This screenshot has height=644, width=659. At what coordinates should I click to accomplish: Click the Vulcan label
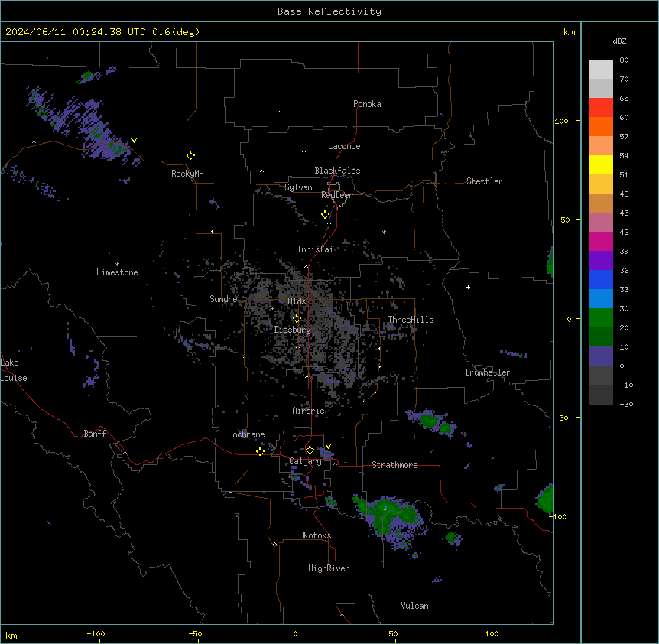[415, 606]
